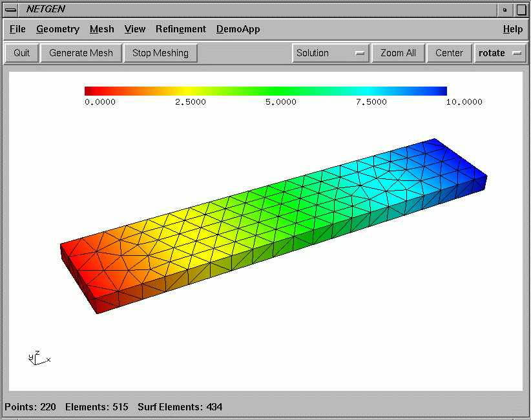Open the Help menu
The height and width of the screenshot is (420, 531).
point(513,29)
